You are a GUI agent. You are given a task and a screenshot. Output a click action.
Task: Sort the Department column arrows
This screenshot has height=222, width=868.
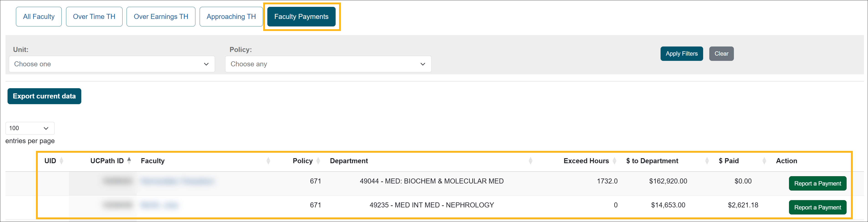click(530, 161)
